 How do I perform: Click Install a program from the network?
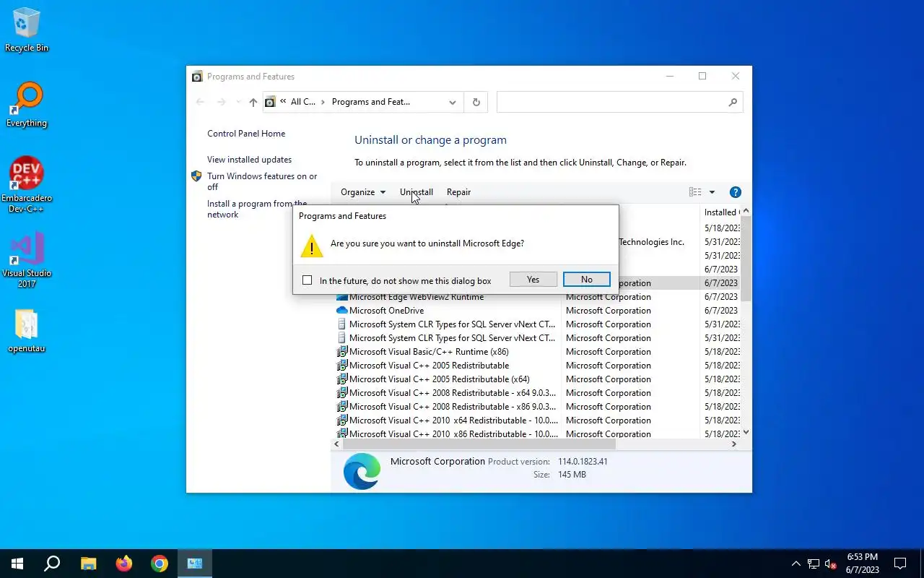pyautogui.click(x=257, y=209)
